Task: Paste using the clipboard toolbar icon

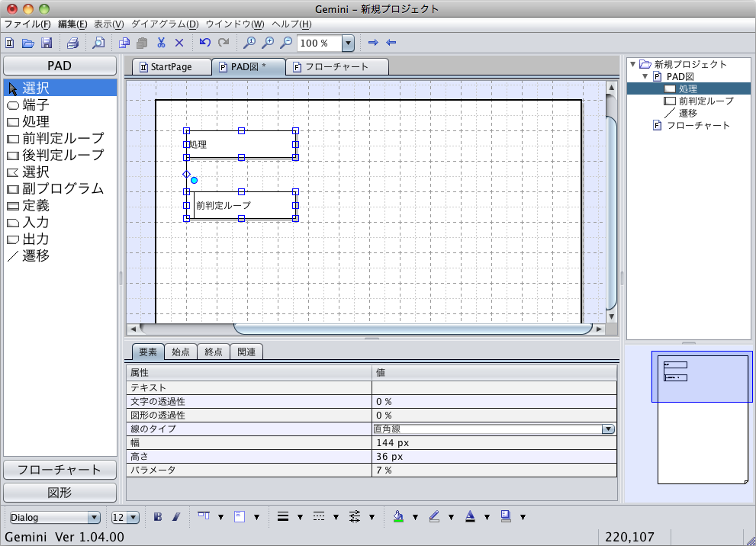Action: [142, 43]
